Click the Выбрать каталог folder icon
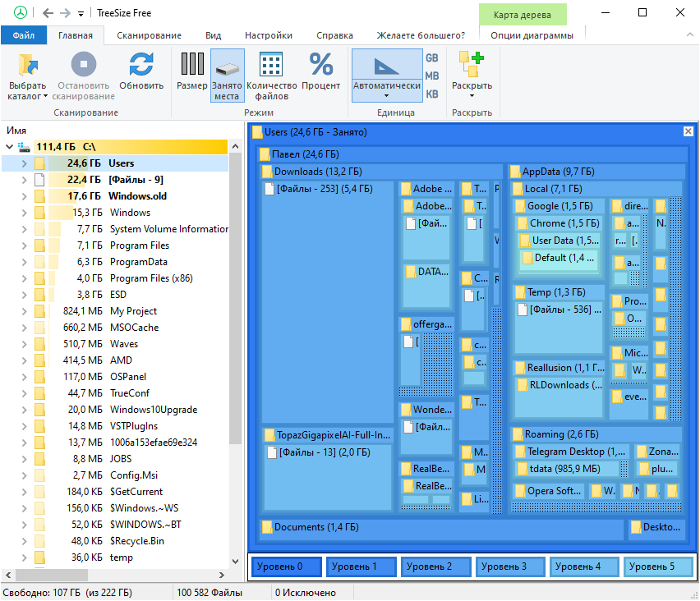The image size is (700, 601). click(28, 64)
